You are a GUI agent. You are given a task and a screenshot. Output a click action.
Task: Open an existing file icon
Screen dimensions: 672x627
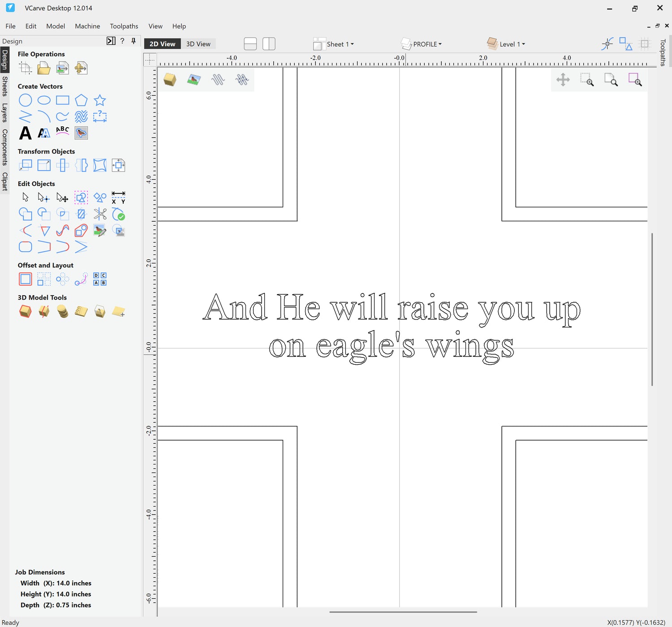[x=43, y=68]
